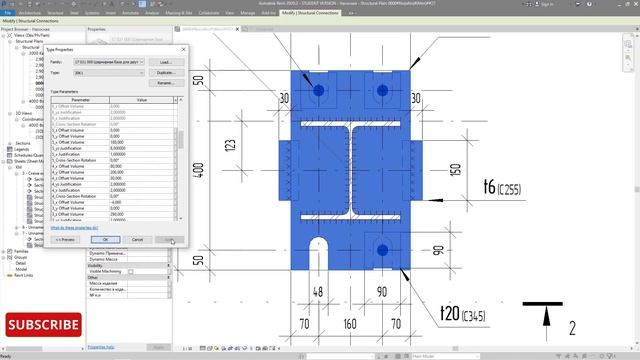Select Sections in Project Browser

point(23,143)
